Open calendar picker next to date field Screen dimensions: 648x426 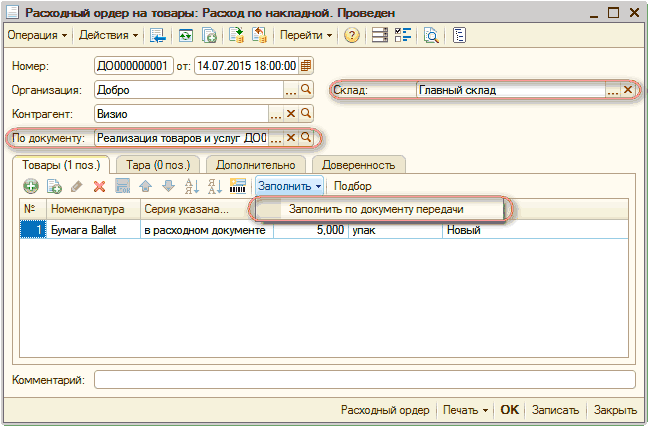306,66
